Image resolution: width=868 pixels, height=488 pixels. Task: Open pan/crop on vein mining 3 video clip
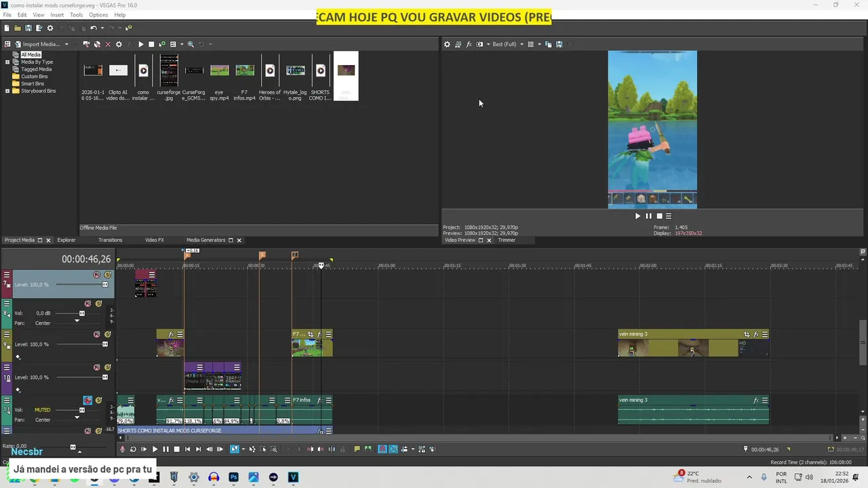[x=747, y=334]
